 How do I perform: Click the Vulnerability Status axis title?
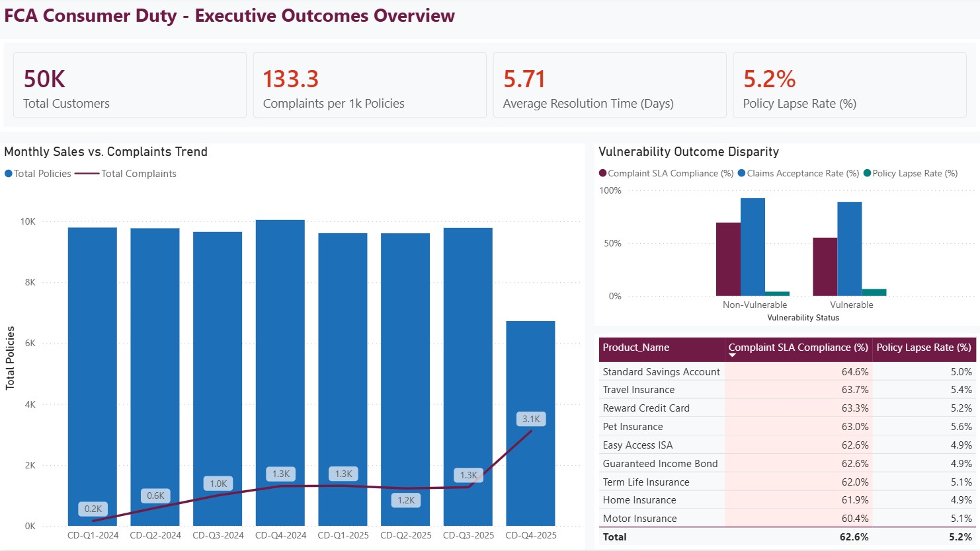pos(803,318)
